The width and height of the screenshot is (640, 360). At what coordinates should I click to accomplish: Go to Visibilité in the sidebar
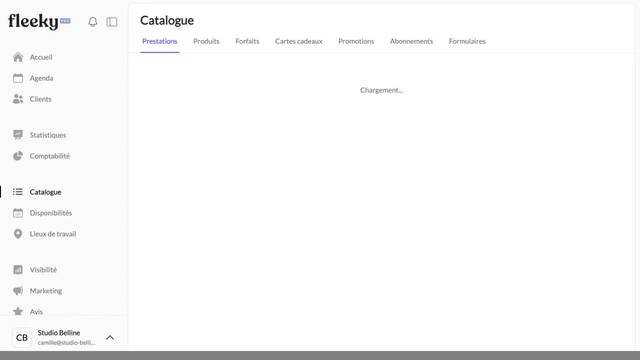pos(42,270)
